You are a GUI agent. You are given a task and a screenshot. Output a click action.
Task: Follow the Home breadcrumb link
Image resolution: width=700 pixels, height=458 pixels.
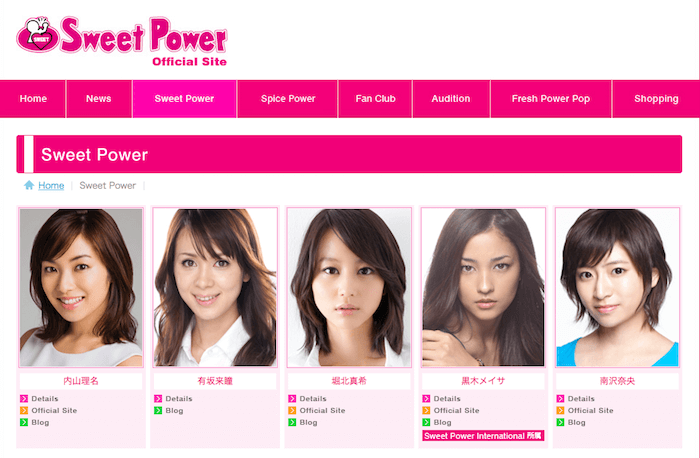coord(51,185)
